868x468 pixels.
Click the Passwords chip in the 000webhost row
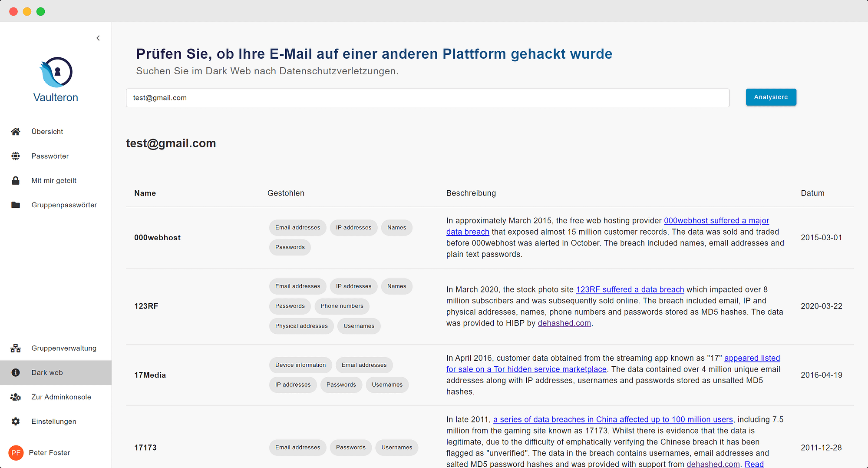tap(290, 247)
